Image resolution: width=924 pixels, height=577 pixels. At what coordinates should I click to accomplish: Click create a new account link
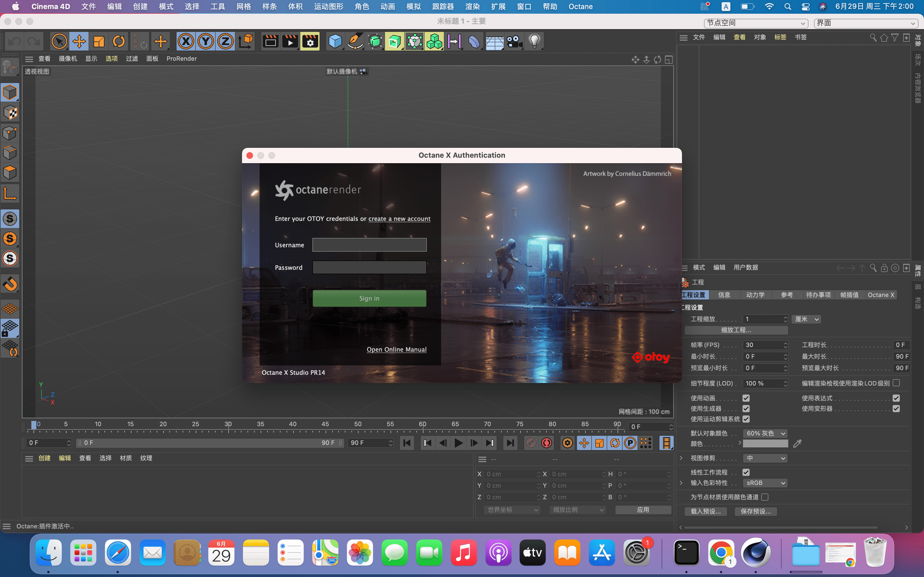click(399, 218)
